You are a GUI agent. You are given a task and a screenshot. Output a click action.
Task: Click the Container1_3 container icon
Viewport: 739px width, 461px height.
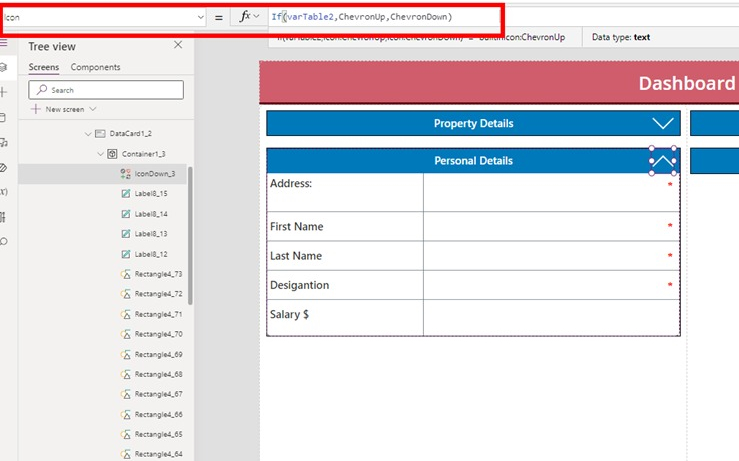(x=112, y=154)
